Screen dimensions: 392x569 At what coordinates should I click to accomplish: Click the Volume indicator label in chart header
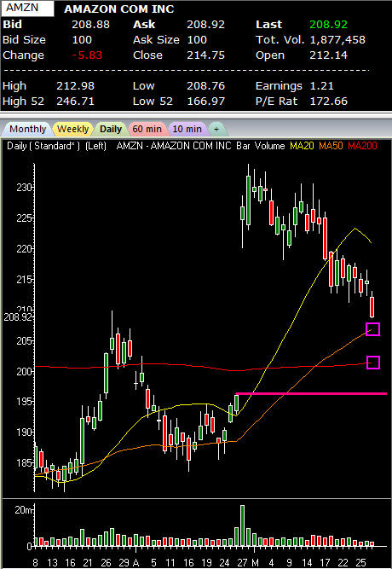pos(269,146)
